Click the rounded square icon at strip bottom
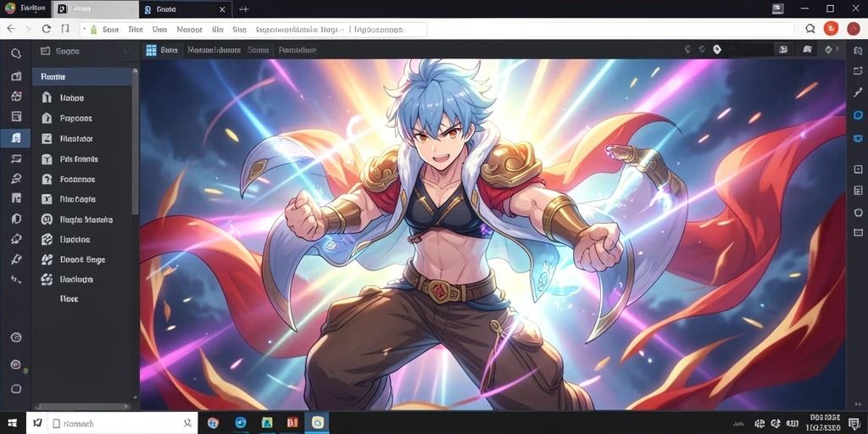This screenshot has height=434, width=868. pos(16,388)
